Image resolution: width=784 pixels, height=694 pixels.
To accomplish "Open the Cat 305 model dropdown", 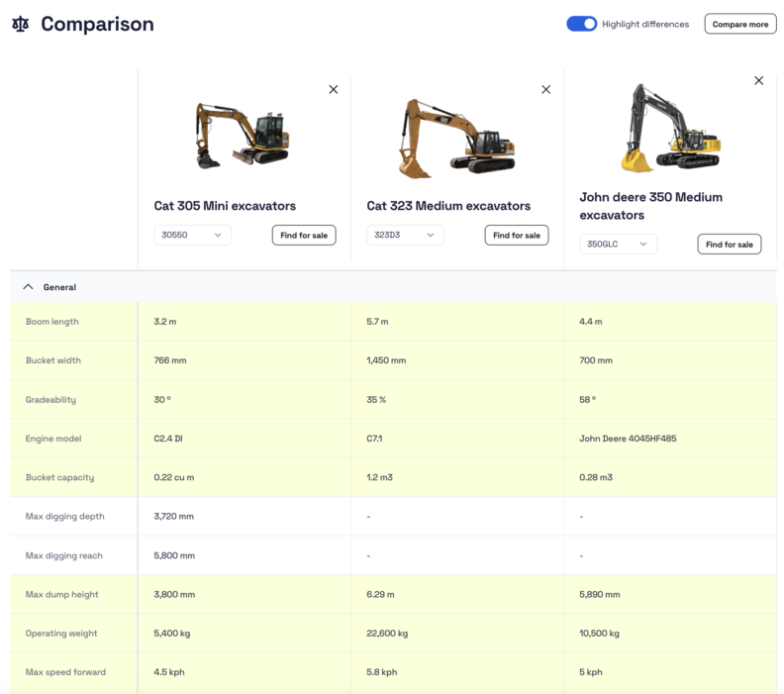I will pos(192,235).
